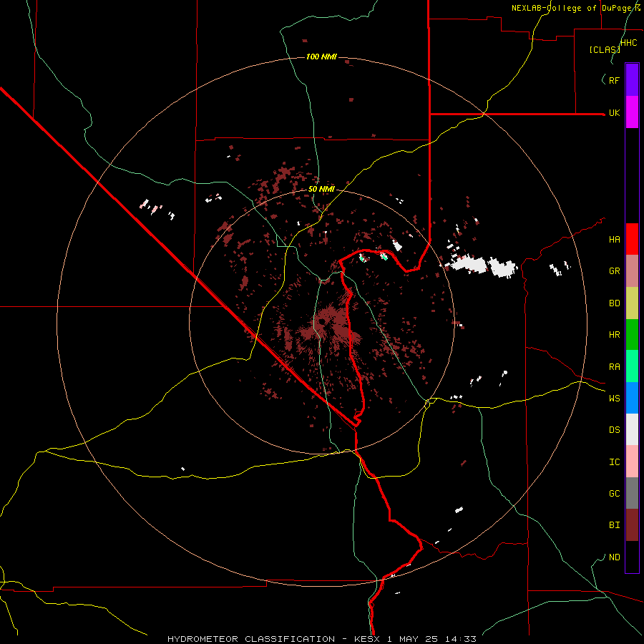Click the 'HA' legend label
644x644 pixels.
[614, 240]
